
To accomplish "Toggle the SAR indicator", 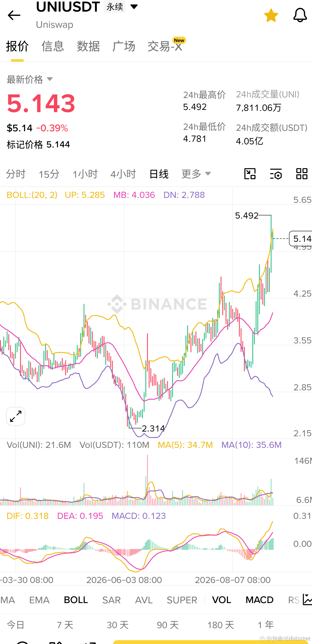I will tap(112, 600).
